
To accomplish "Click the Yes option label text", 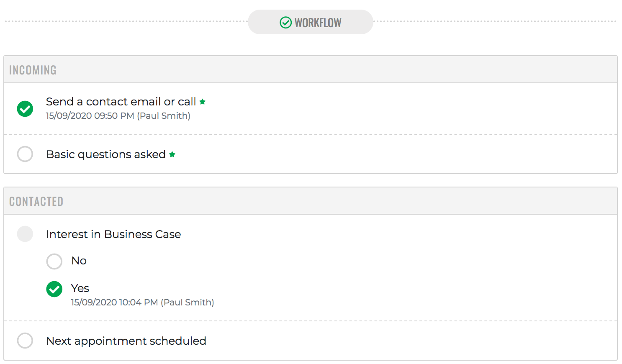I will (x=80, y=288).
